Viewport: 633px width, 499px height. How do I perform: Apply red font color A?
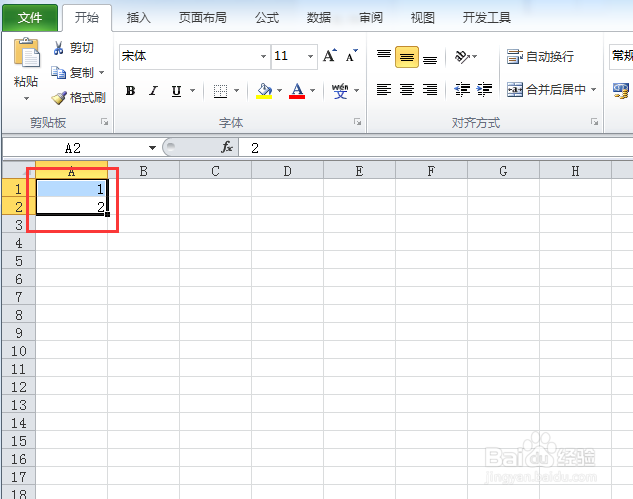[297, 91]
